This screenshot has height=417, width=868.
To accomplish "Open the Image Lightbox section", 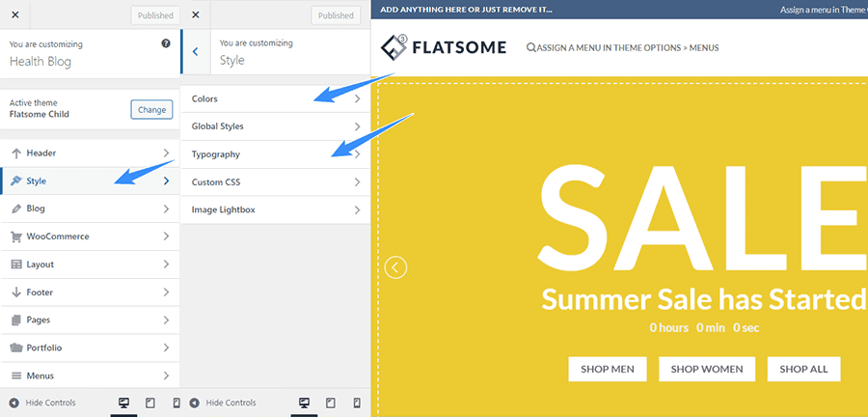I will pyautogui.click(x=276, y=210).
